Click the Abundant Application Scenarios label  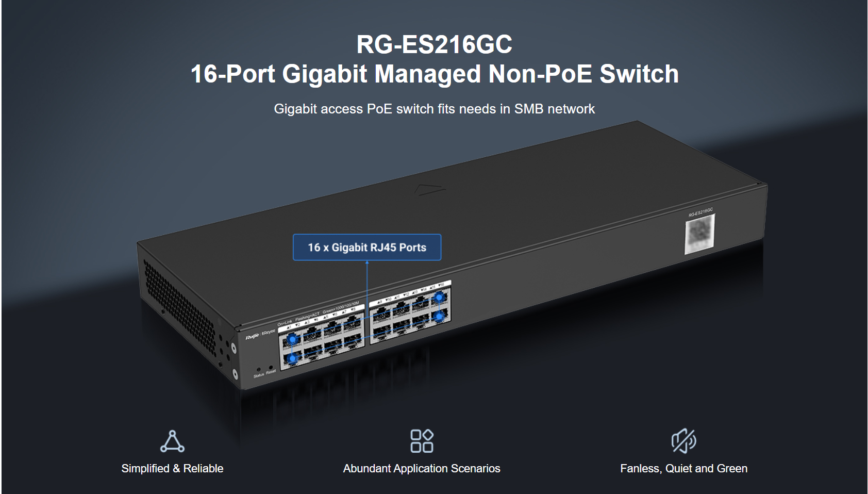(x=422, y=468)
